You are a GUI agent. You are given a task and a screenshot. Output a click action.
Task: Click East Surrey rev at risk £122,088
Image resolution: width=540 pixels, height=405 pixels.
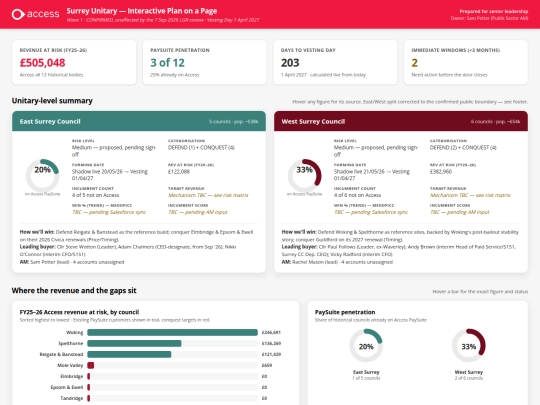click(179, 172)
